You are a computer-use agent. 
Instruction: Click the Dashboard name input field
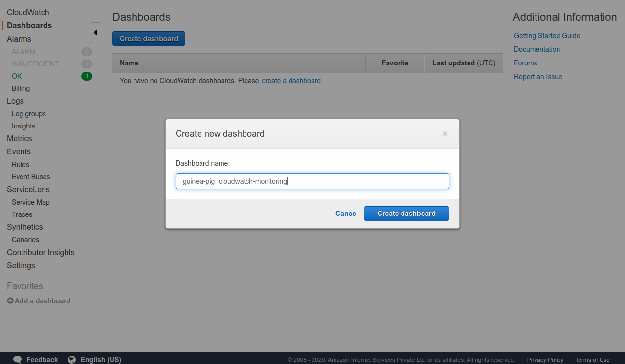point(312,181)
